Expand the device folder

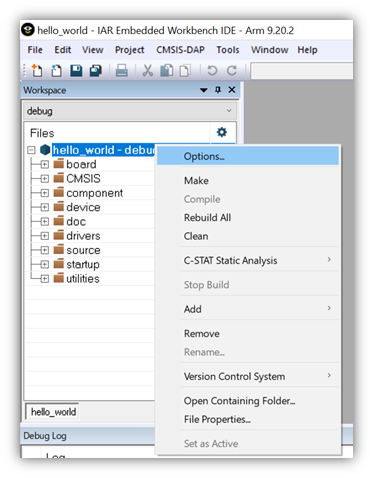pos(44,207)
